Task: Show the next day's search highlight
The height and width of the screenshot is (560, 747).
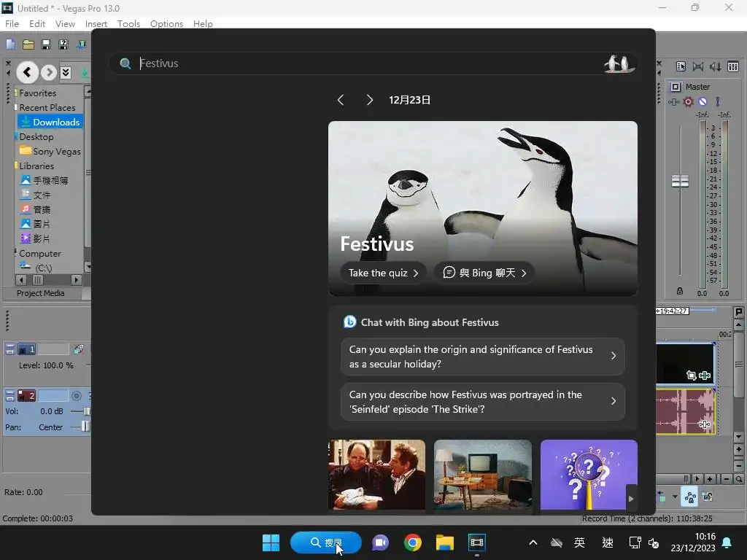Action: click(x=370, y=100)
